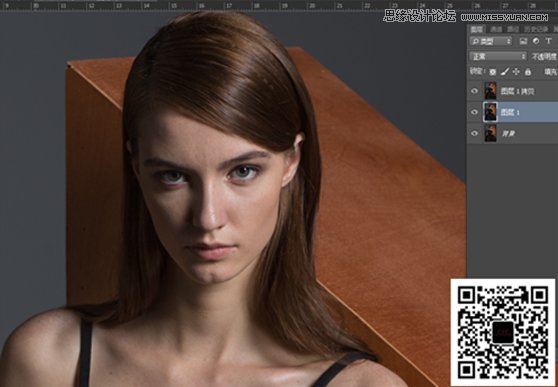
Task: Hide the 图层 1 拷贝 layer
Action: 474,91
